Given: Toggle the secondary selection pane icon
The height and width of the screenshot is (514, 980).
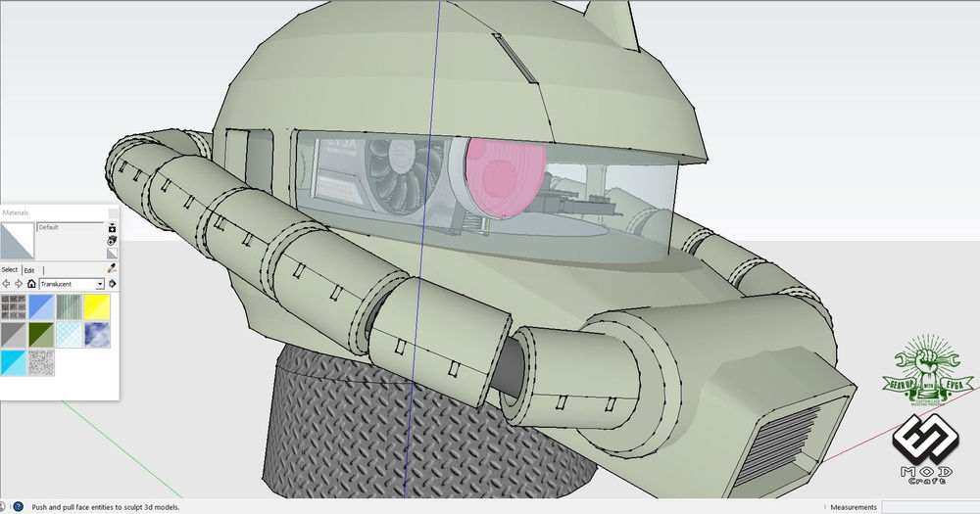Looking at the screenshot, I should [x=113, y=240].
